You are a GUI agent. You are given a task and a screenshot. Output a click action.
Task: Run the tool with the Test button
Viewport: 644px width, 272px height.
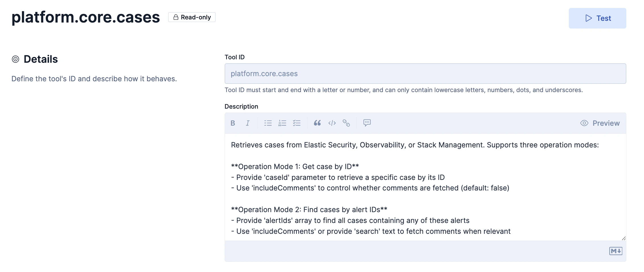[x=597, y=18]
